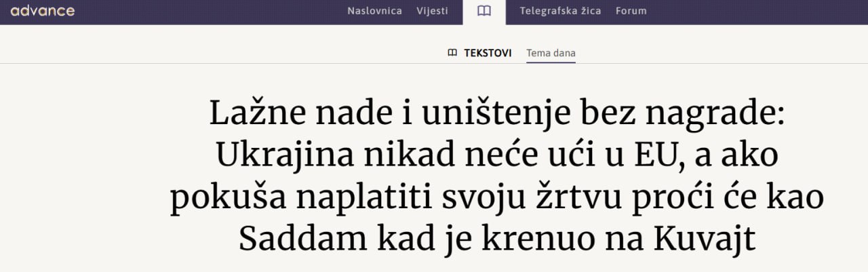The height and width of the screenshot is (272, 868).
Task: Select the TEKSTOVI section label
Action: point(488,53)
